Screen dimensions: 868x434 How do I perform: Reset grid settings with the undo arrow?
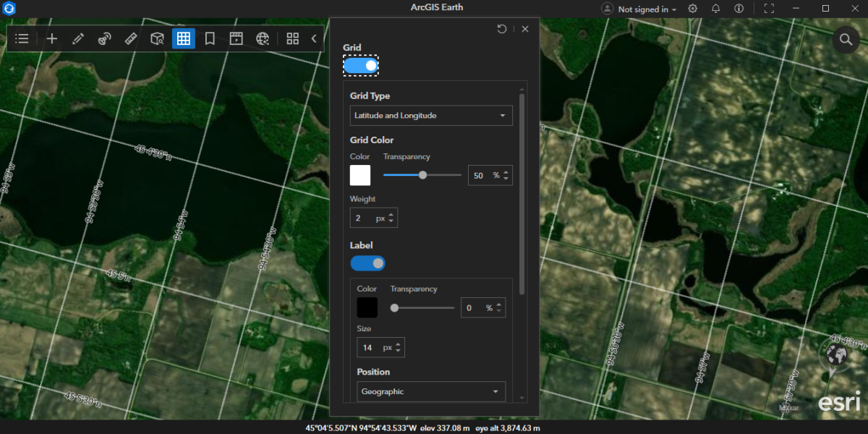click(x=502, y=29)
